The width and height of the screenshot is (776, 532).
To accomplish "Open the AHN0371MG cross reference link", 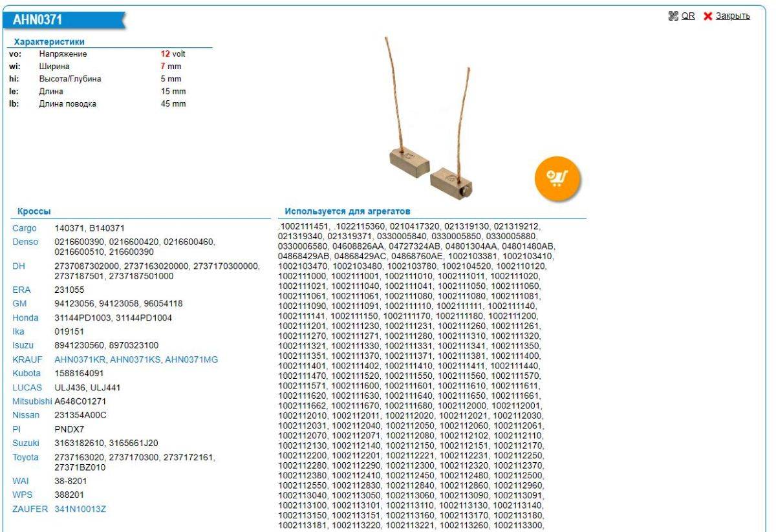I will 191,359.
